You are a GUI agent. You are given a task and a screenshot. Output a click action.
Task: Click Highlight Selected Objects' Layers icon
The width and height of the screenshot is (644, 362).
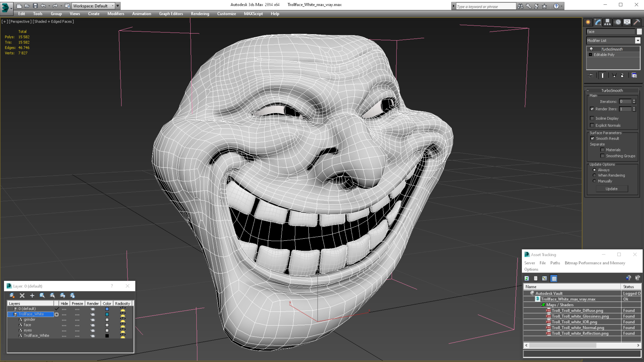click(53, 296)
